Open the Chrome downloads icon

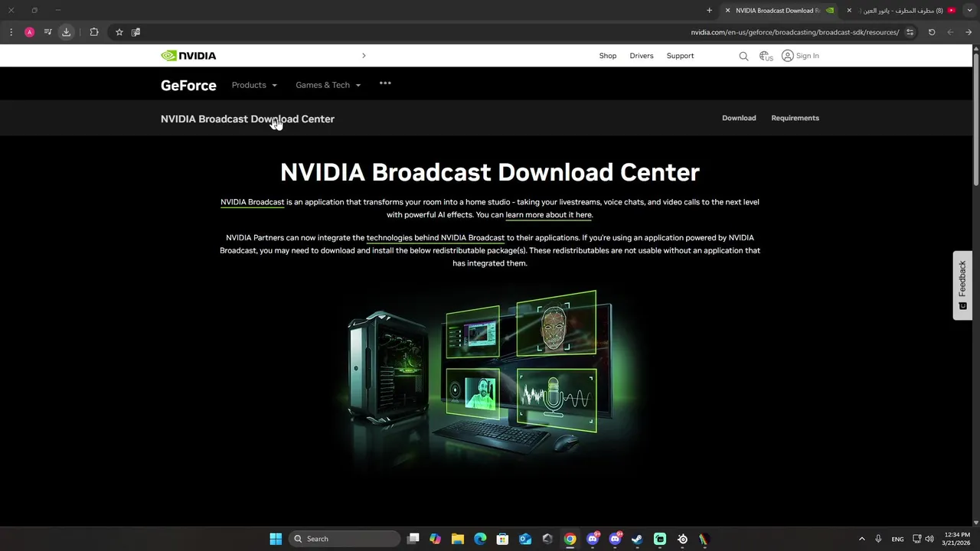click(x=67, y=32)
